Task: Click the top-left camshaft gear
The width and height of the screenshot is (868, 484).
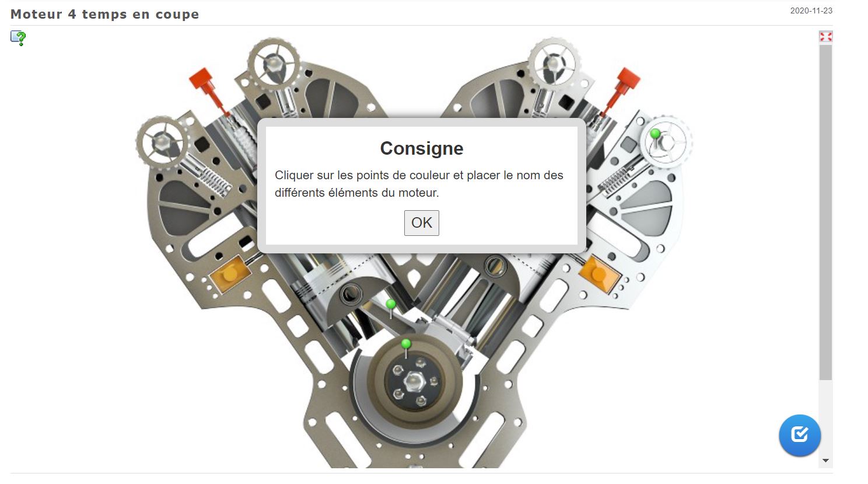Action: pos(274,64)
